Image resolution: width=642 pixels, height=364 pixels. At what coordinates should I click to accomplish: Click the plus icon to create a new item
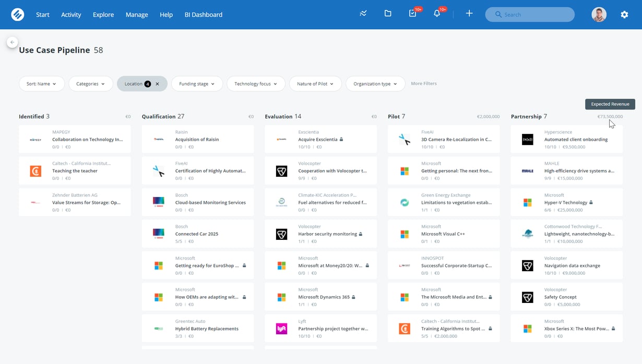click(469, 14)
